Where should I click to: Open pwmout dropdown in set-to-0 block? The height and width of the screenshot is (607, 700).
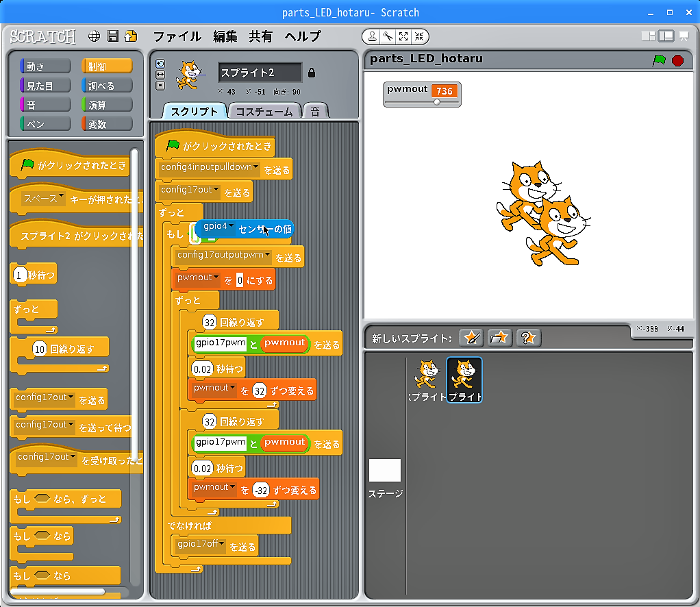coord(216,277)
